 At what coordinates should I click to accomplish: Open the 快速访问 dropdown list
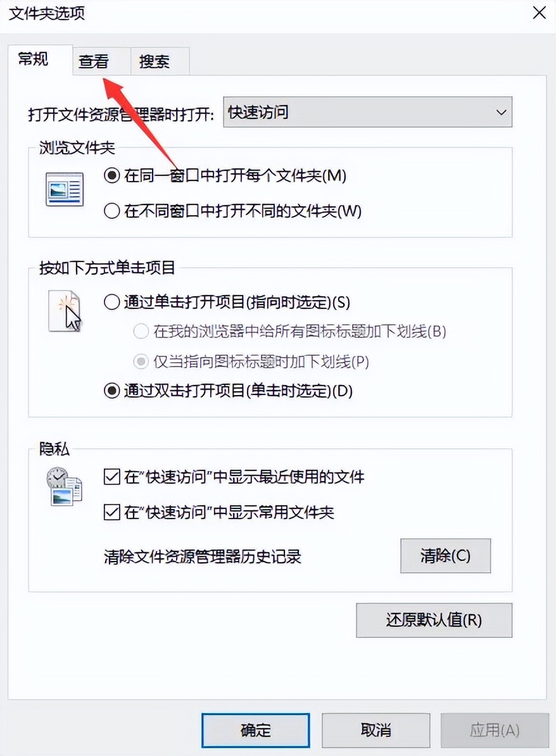(367, 112)
